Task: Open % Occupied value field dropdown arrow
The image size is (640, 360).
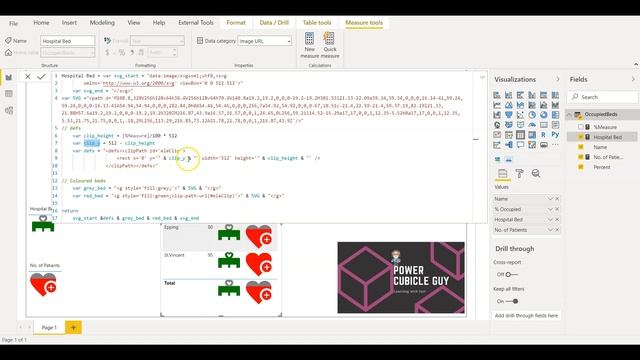Action: coord(550,209)
